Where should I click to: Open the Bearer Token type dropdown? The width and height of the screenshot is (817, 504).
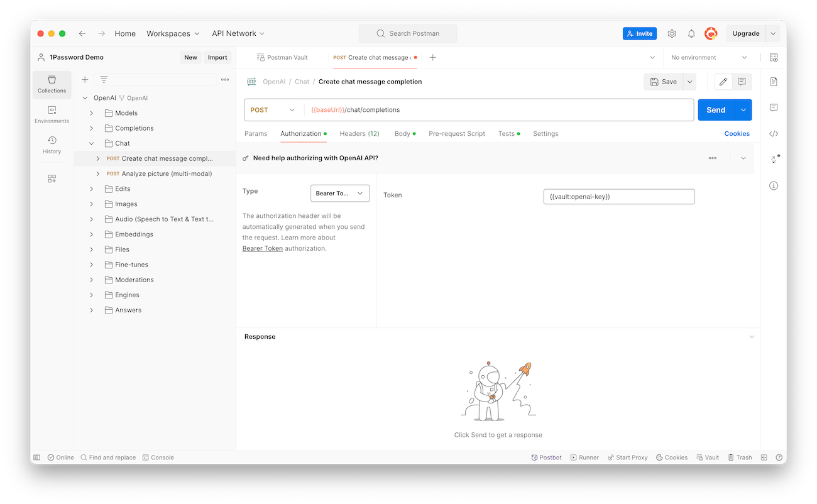click(339, 194)
